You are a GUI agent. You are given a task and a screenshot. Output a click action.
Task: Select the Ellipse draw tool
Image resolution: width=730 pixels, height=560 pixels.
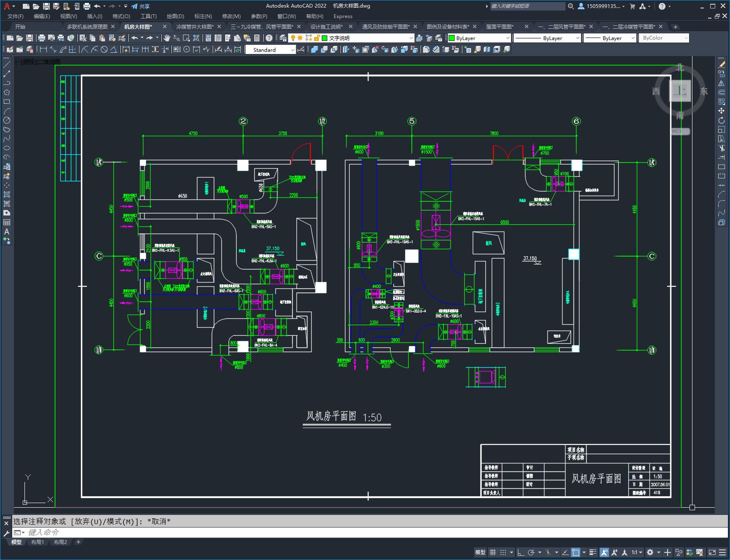pos(6,148)
